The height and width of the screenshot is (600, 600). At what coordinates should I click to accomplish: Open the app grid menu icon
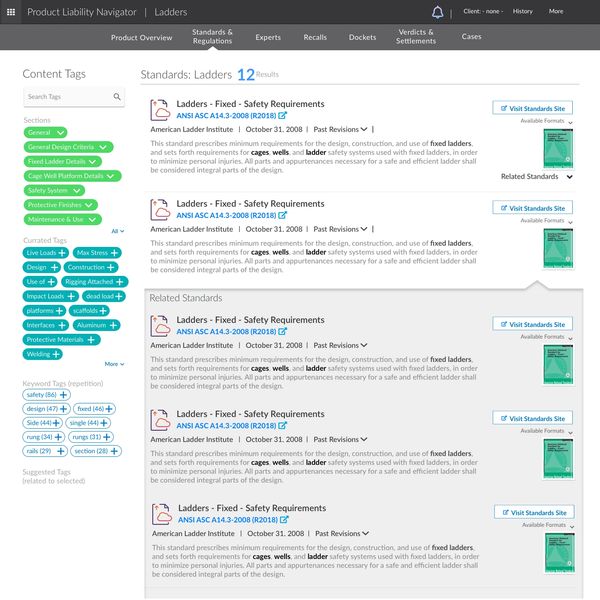coord(10,12)
